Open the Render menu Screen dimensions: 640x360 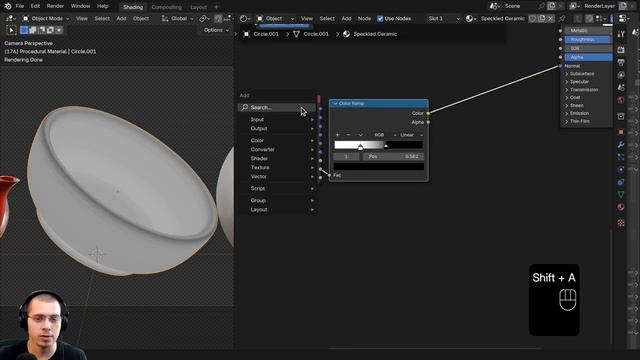55,6
